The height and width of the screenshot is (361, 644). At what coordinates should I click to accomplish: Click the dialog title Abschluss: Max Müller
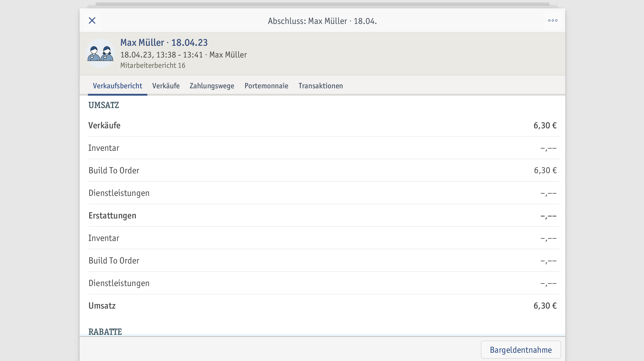[x=322, y=21]
